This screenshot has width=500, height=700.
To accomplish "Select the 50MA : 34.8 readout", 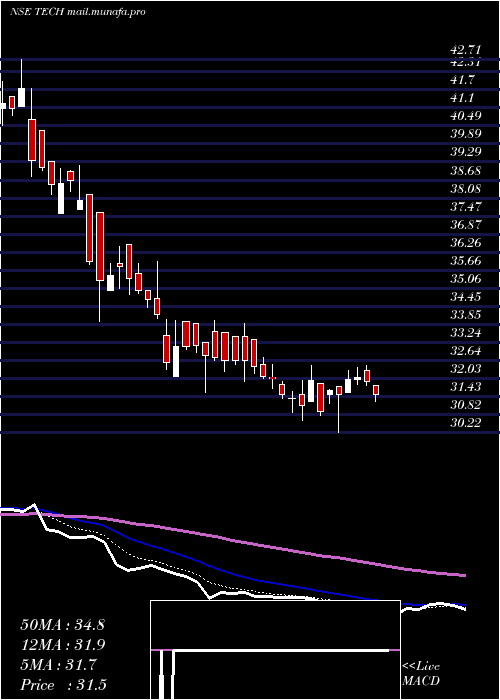I will (x=62, y=625).
